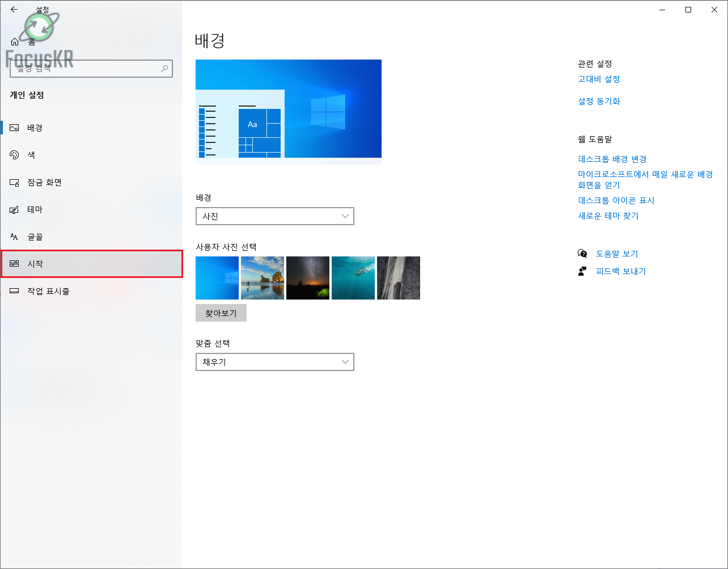Open the 데스크톱 배경 변경 help link
This screenshot has height=569, width=728.
(612, 159)
